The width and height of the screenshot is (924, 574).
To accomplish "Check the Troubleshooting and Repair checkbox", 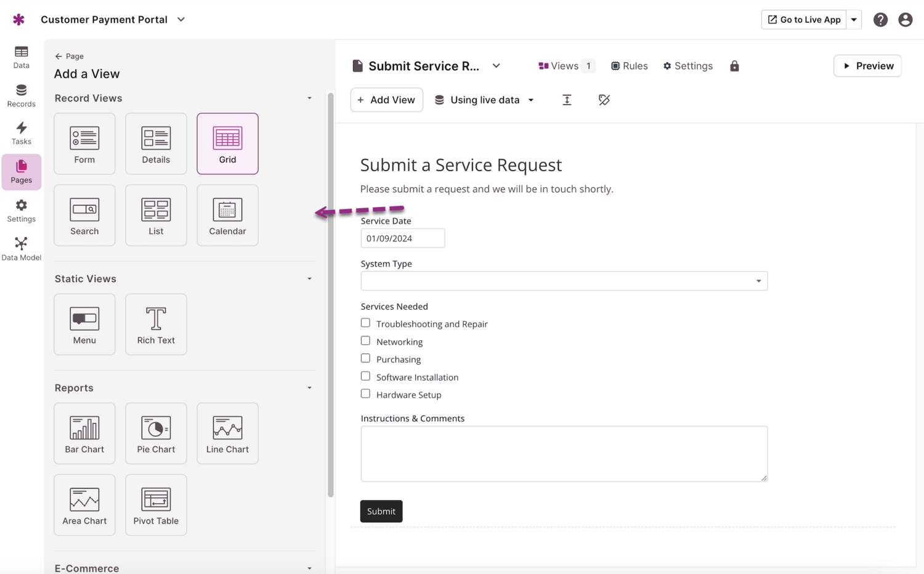I will [365, 323].
